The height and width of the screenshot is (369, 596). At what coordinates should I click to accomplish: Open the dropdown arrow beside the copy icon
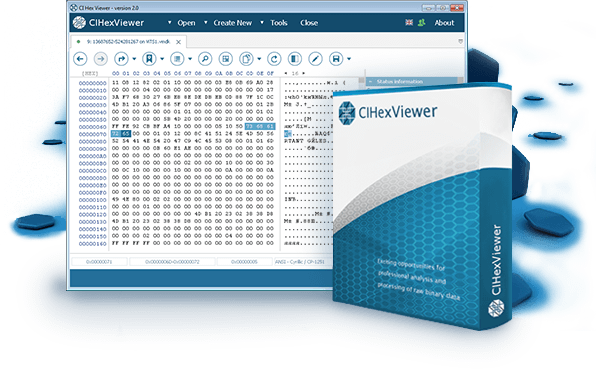(x=259, y=59)
